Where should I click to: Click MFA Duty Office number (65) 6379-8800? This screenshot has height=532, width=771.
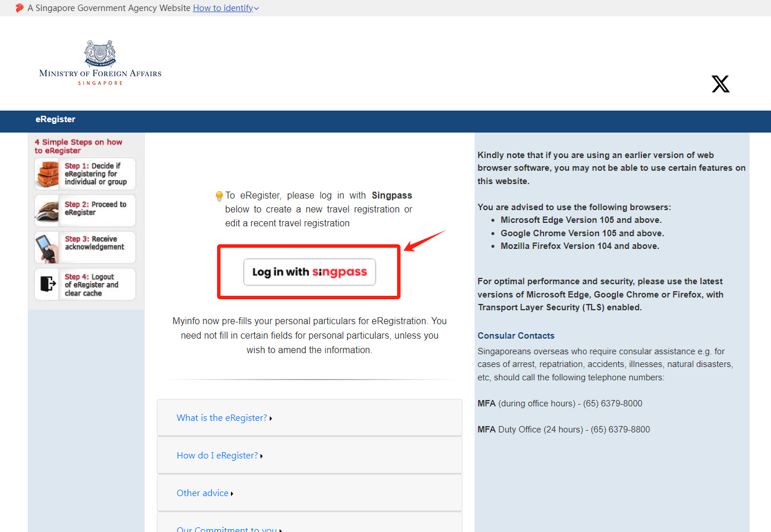tap(621, 430)
